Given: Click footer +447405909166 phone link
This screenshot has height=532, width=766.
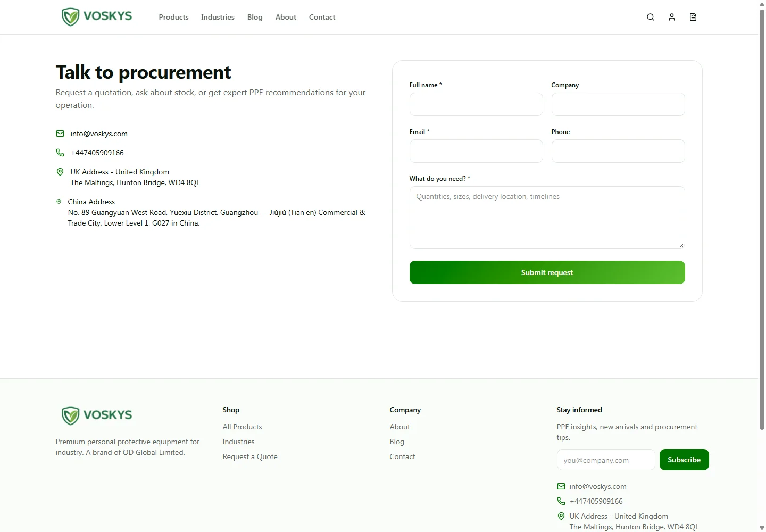Looking at the screenshot, I should (x=596, y=501).
